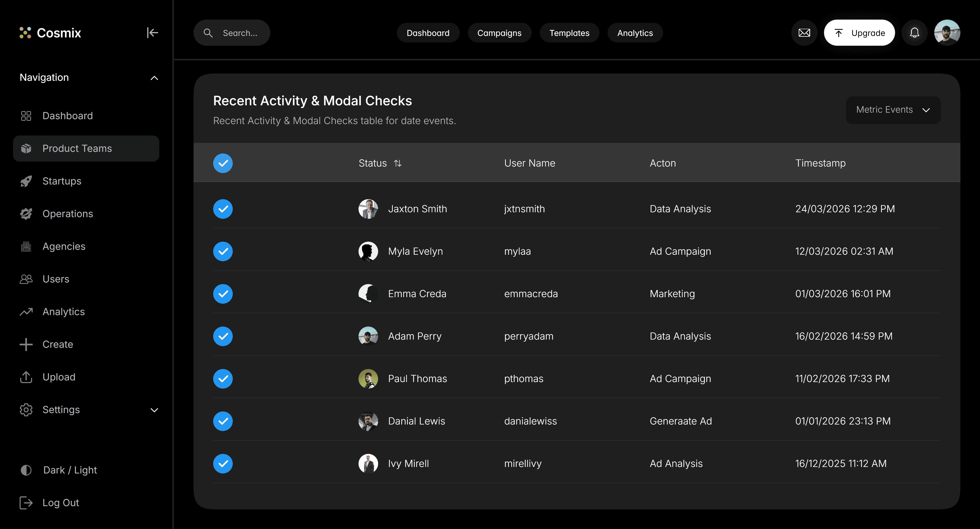Uncheck the select-all header checkbox
Screen dimensions: 980x529
[223, 163]
